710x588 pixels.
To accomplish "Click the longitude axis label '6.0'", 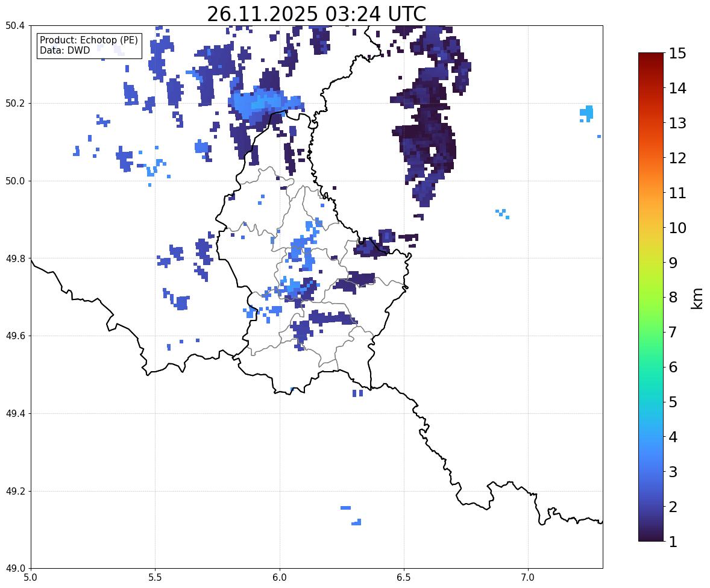I will tap(280, 578).
